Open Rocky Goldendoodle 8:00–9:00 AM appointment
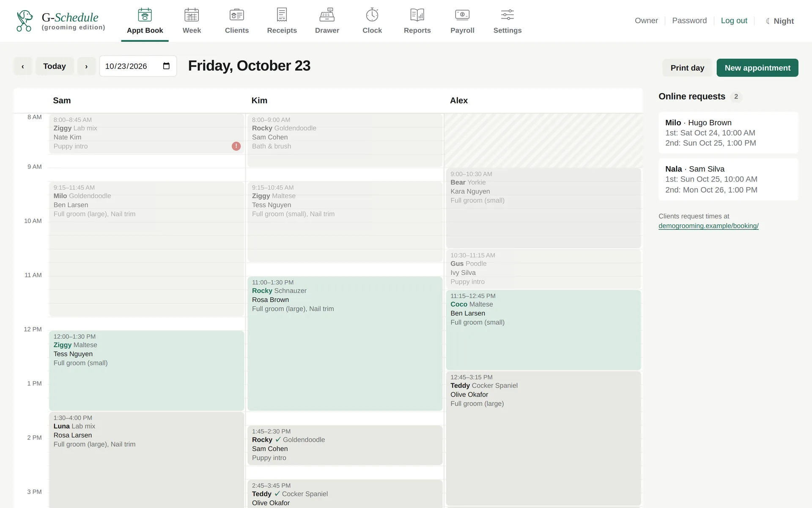 click(x=345, y=140)
